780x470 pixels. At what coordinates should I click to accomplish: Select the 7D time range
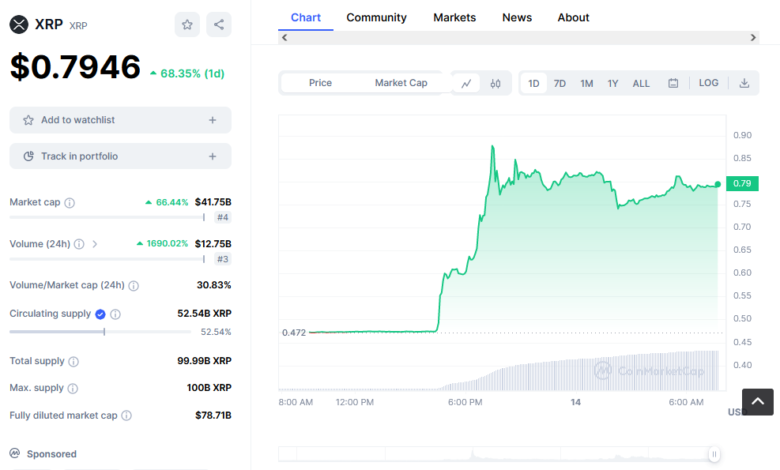pyautogui.click(x=560, y=83)
